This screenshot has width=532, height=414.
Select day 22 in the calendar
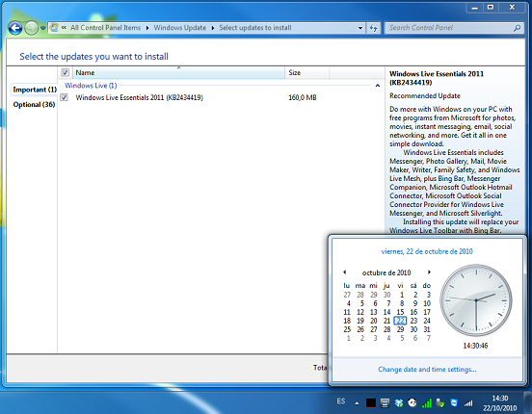[x=400, y=321]
